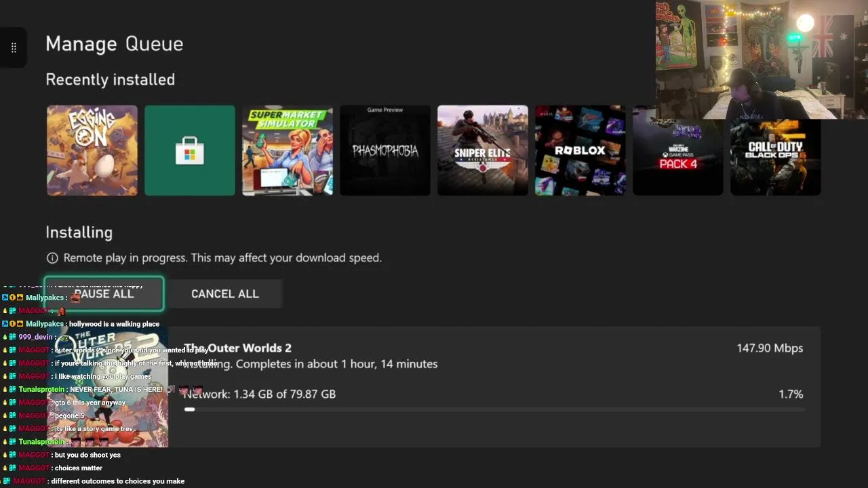Viewport: 868px width, 488px height.
Task: Click chat message 'different outcomes to choices you make'
Action: pos(118,481)
